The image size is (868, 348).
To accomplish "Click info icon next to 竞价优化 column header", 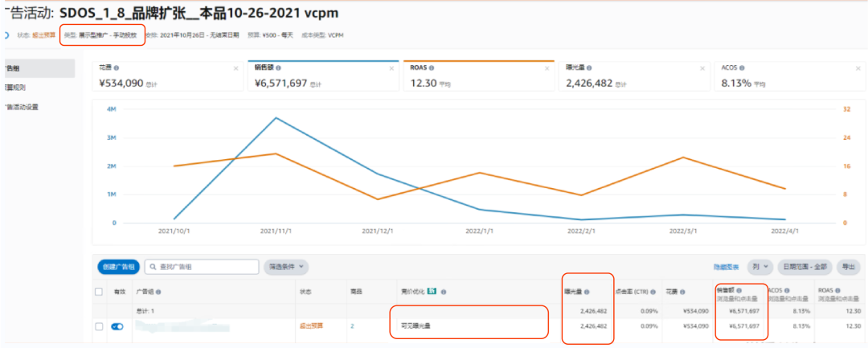I will point(444,292).
